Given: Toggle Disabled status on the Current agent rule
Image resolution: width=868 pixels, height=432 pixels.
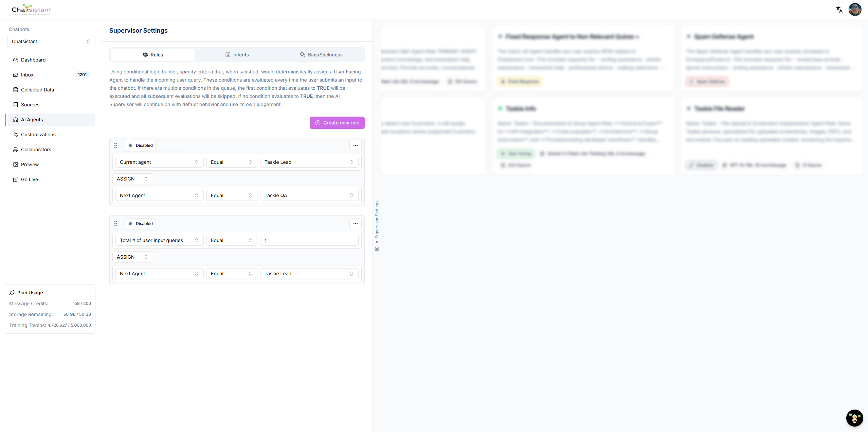Looking at the screenshot, I should coord(140,145).
